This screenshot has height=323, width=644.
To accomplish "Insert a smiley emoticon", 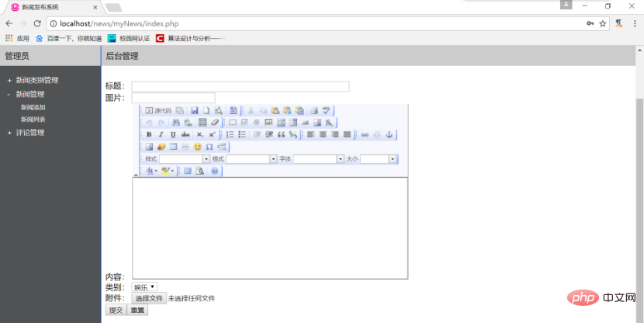I will (x=198, y=147).
